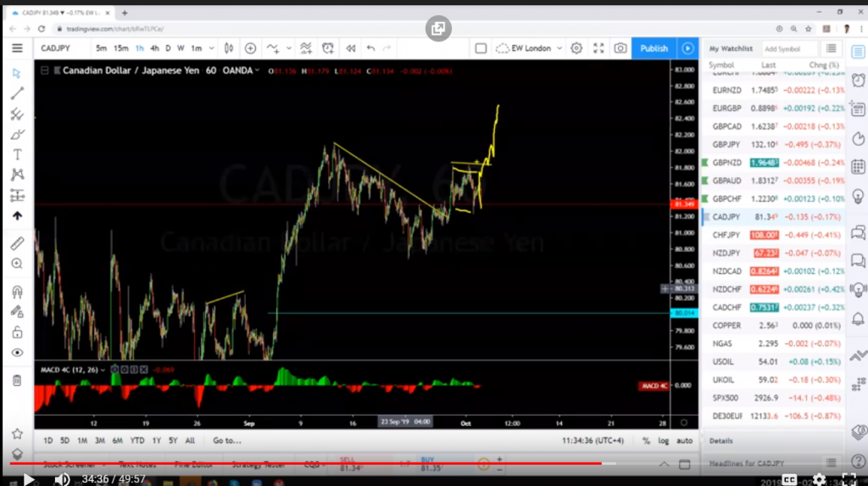Select GBPJPY in the watchlist
This screenshot has height=486, width=868.
click(773, 145)
